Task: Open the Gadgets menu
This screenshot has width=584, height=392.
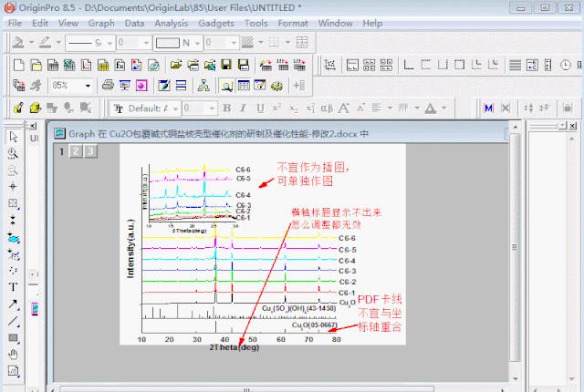Action: [x=216, y=23]
